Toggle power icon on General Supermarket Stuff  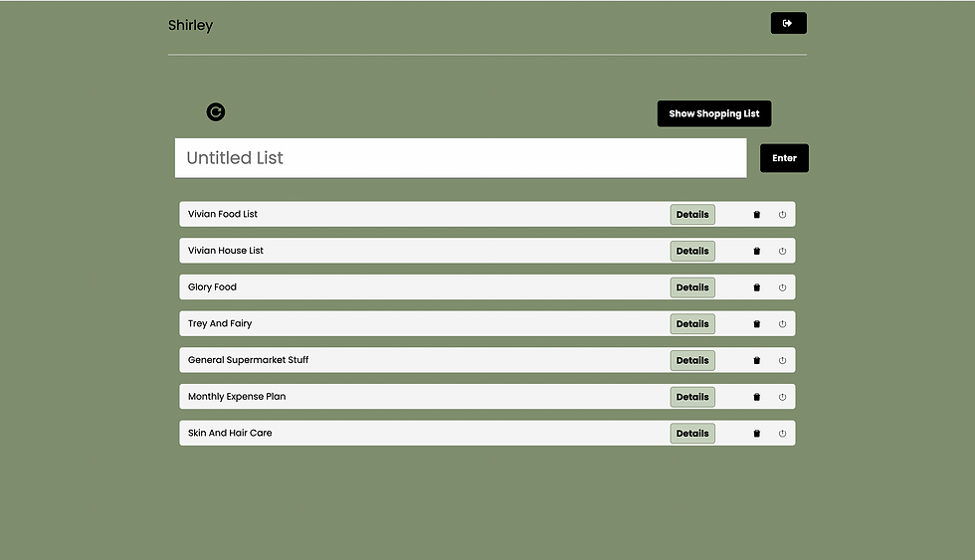[x=782, y=360]
